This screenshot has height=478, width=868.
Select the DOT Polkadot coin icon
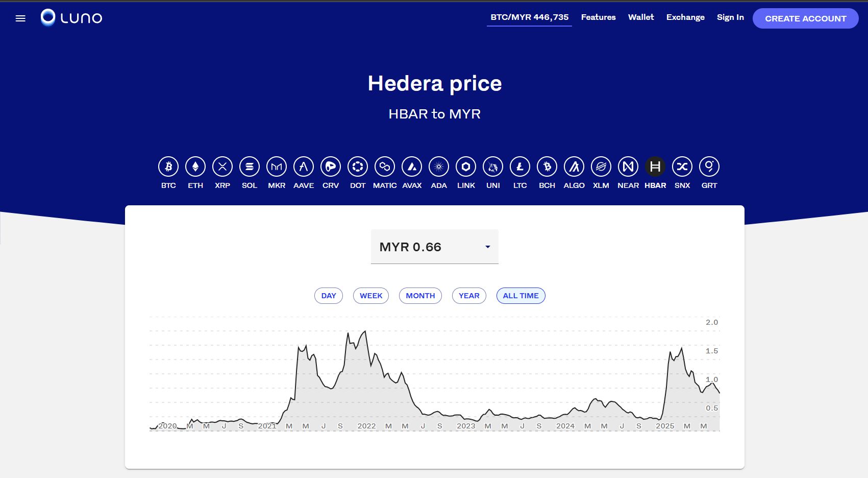pos(358,166)
